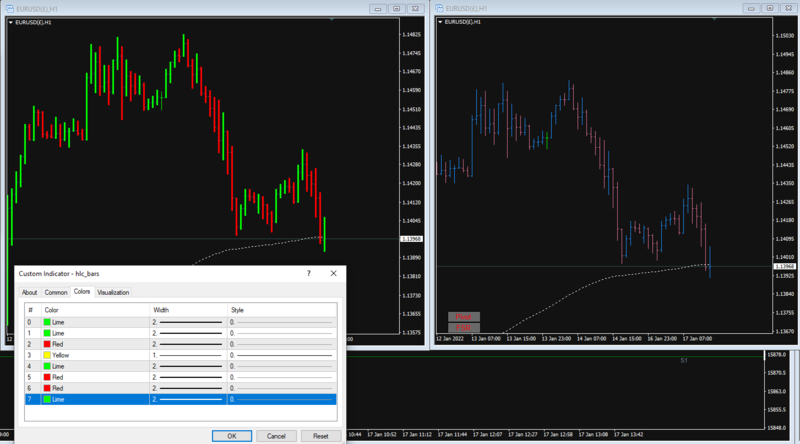Image resolution: width=800 pixels, height=444 pixels.
Task: Open the Style dropdown for row 0
Action: pos(282,322)
